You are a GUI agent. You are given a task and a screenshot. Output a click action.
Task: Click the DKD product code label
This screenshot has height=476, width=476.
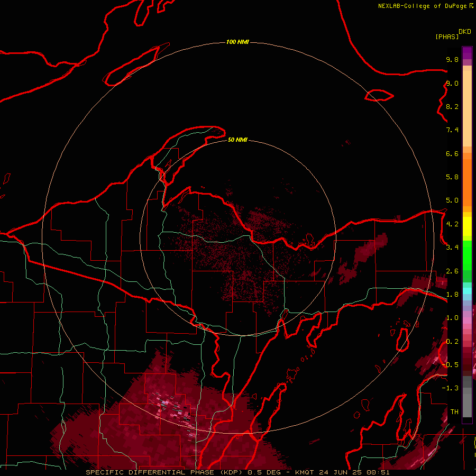tap(465, 32)
